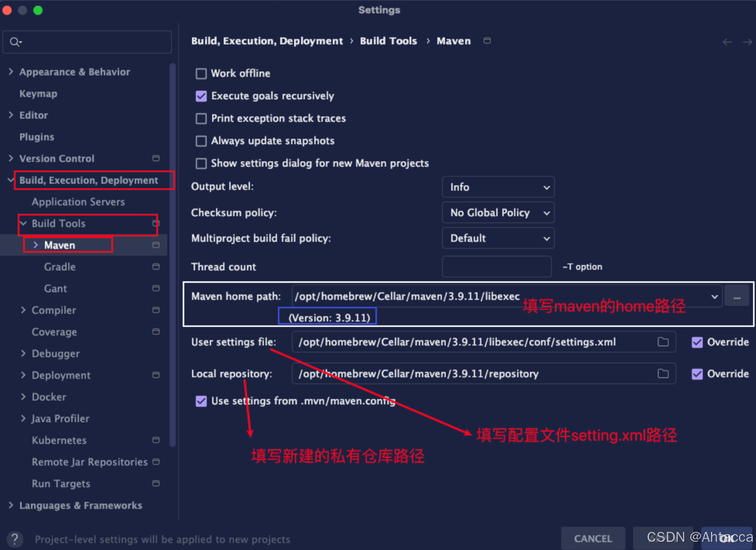The width and height of the screenshot is (756, 550).
Task: Click the project-level icon beside Coverage row
Action: (156, 332)
